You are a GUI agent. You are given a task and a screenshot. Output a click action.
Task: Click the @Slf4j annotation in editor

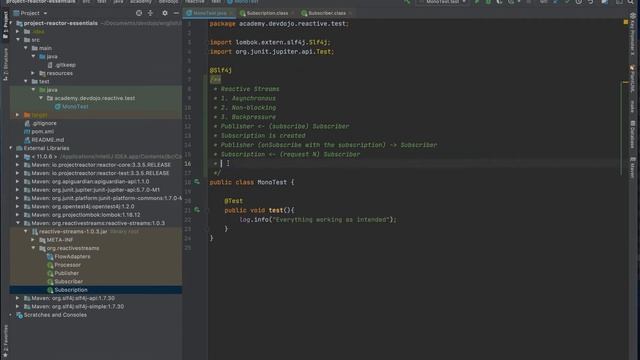(221, 70)
